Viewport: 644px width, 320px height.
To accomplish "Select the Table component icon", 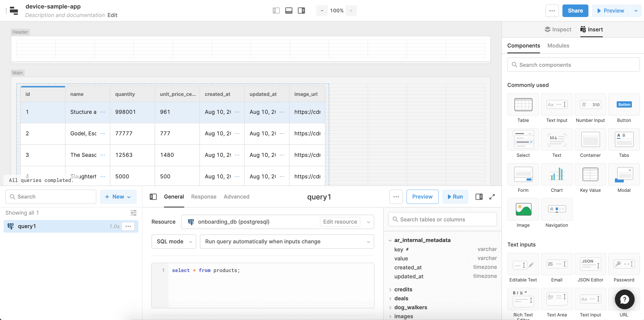I will (523, 104).
